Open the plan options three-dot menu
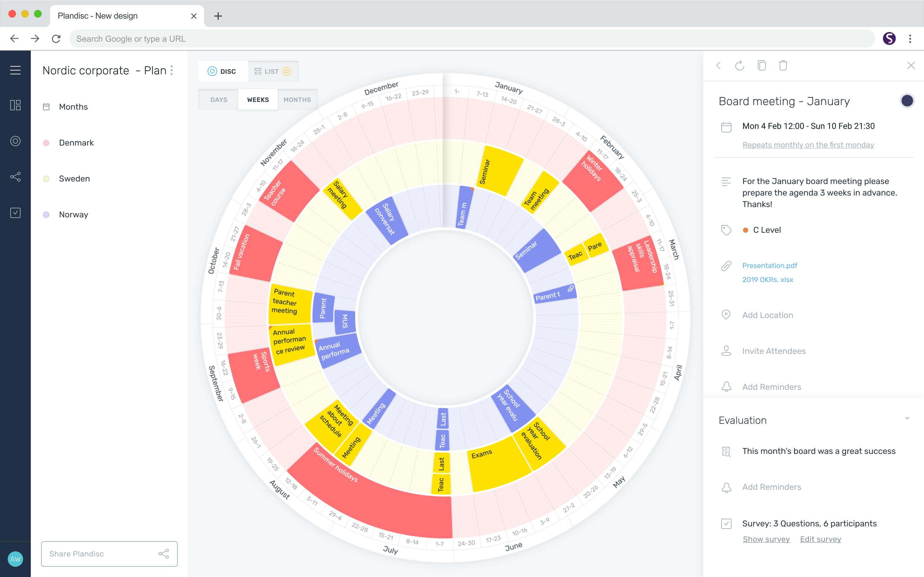The image size is (924, 577). click(x=173, y=70)
